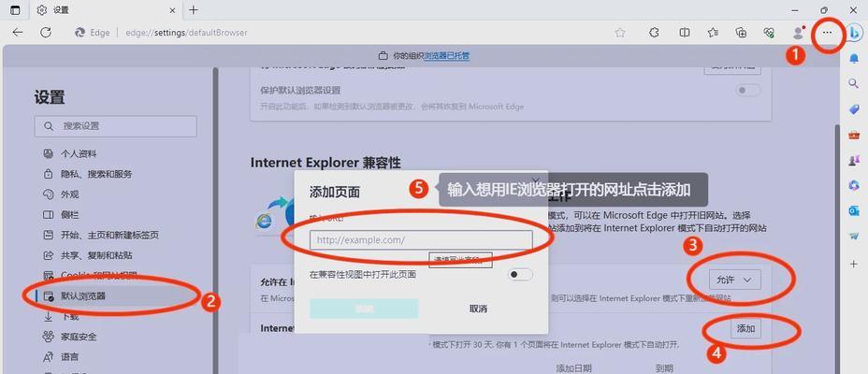Open Browser essentials heart icon

768,33
